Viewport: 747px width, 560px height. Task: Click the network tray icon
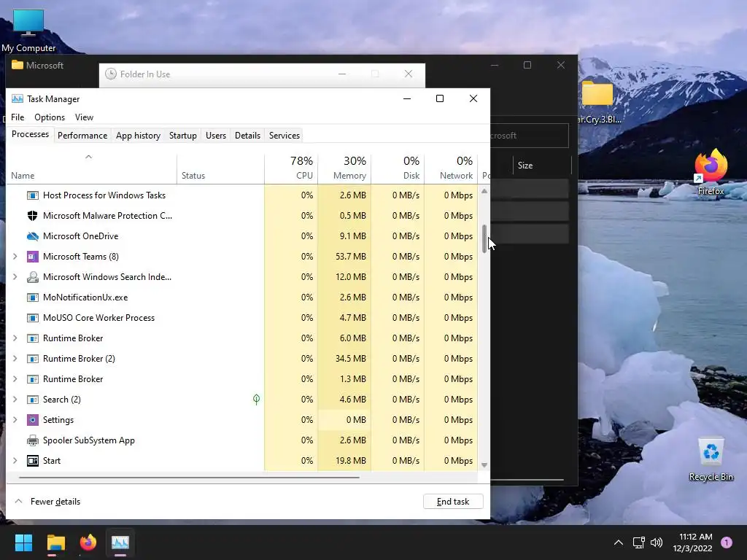(638, 542)
